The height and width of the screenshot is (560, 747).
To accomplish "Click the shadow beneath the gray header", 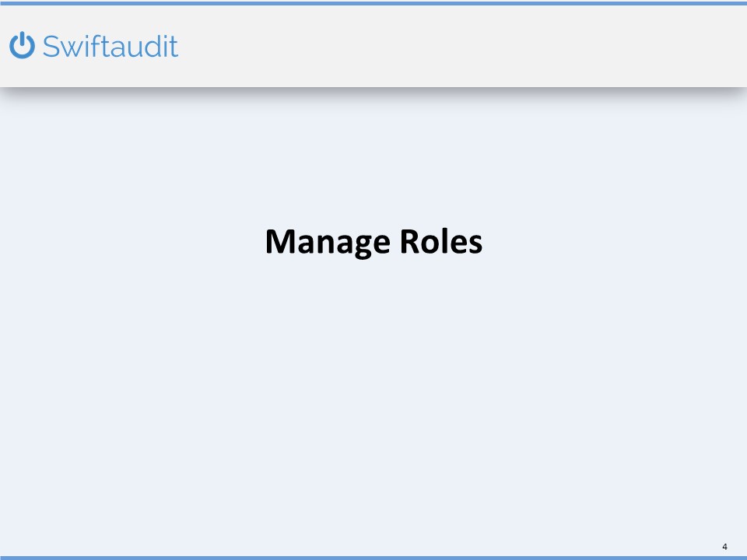I will coord(373,93).
